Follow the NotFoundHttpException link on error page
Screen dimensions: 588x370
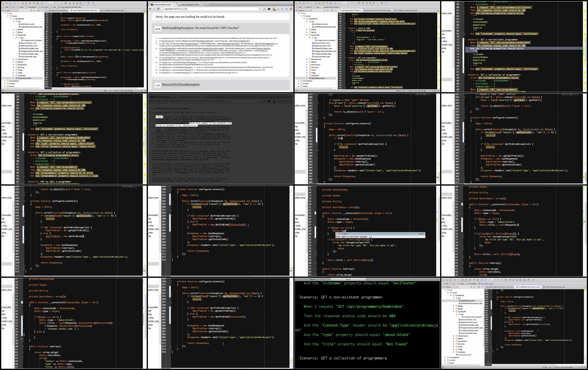click(x=178, y=28)
